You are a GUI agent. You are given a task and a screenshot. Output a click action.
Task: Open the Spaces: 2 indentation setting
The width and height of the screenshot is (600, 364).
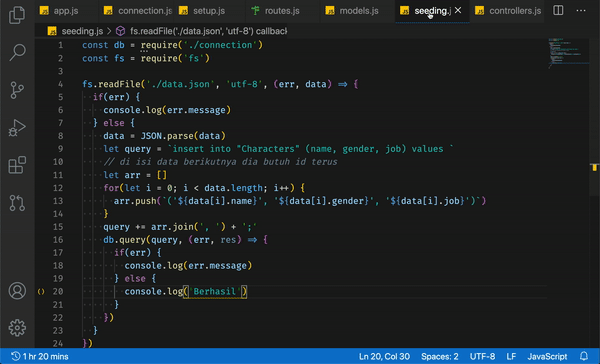click(440, 356)
